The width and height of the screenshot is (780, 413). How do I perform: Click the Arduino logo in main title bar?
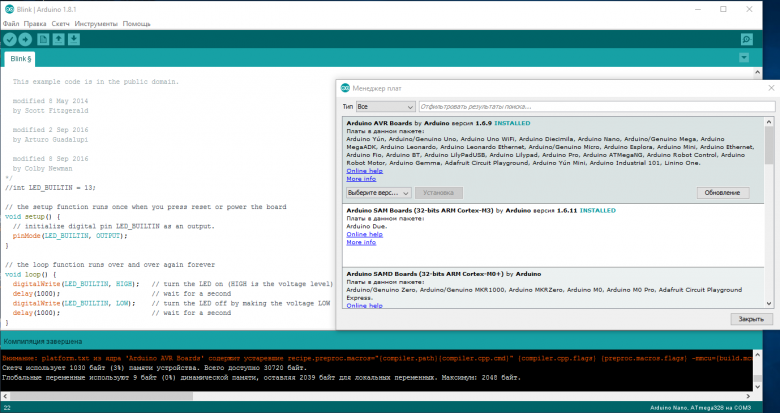[x=9, y=9]
